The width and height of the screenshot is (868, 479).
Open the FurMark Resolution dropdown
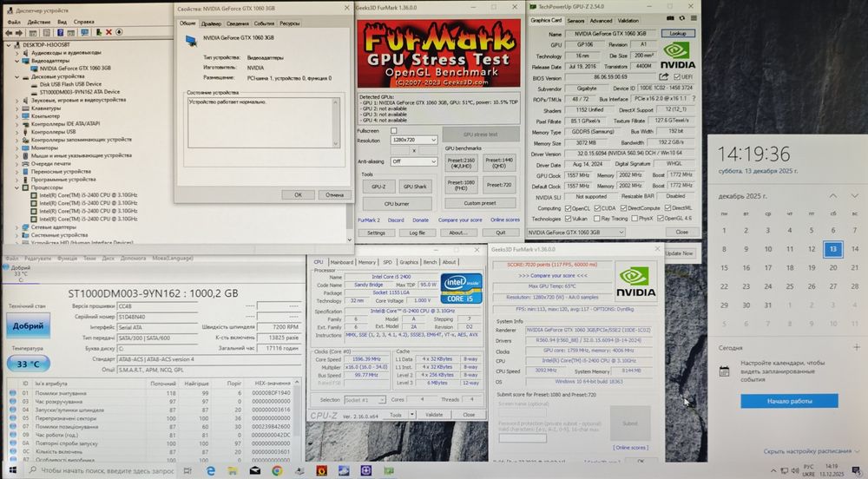tap(414, 140)
